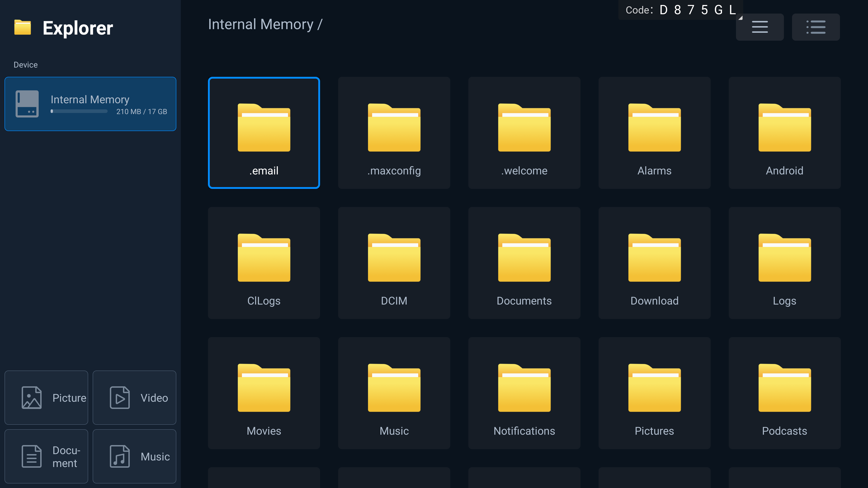This screenshot has height=488, width=868.
Task: Select Internal Memory device
Action: coord(90,104)
